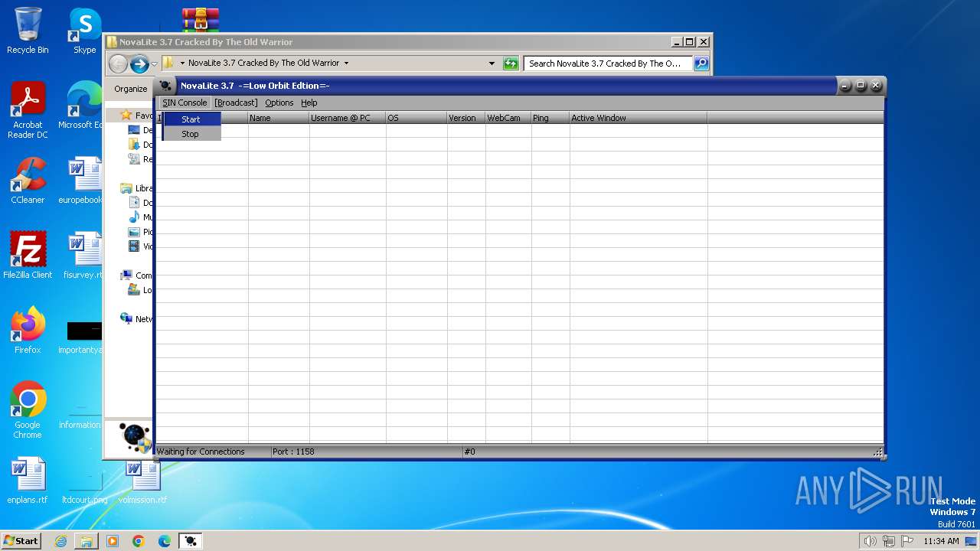The width and height of the screenshot is (980, 551).
Task: Select Videos library icon in sidebar
Action: pos(134,246)
